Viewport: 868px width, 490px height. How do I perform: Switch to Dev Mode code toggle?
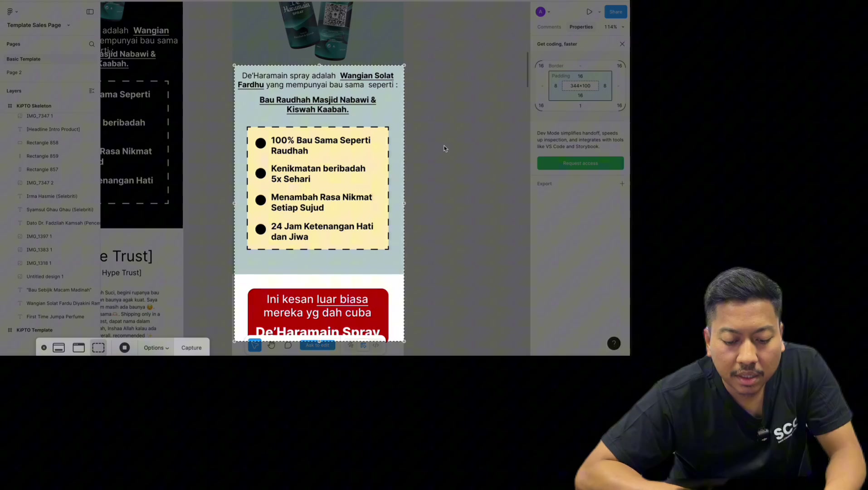pos(376,345)
